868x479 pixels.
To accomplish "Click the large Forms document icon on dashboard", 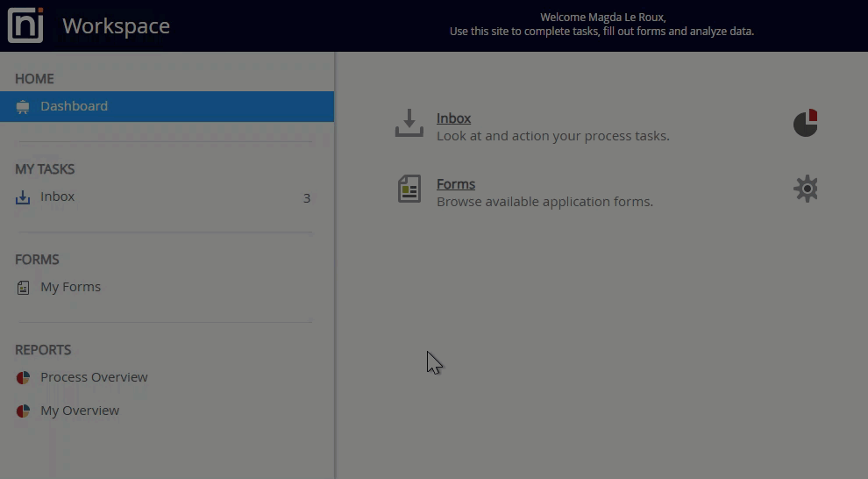I will 409,189.
